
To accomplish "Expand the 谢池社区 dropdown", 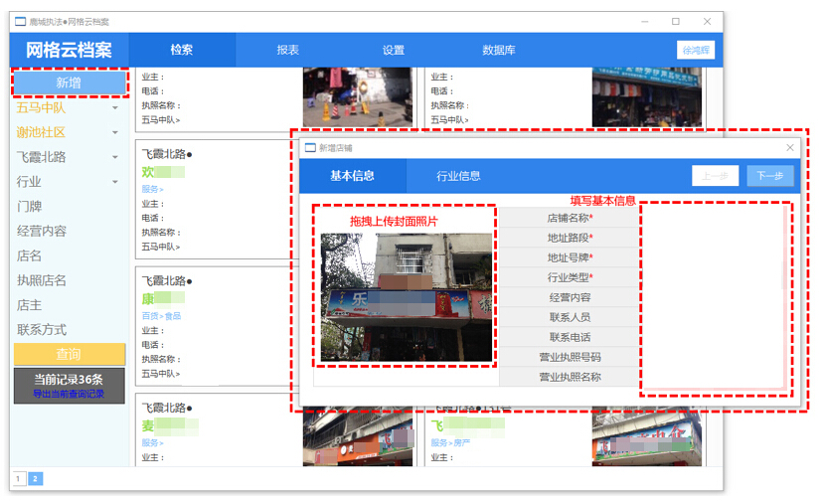I will pos(115,133).
